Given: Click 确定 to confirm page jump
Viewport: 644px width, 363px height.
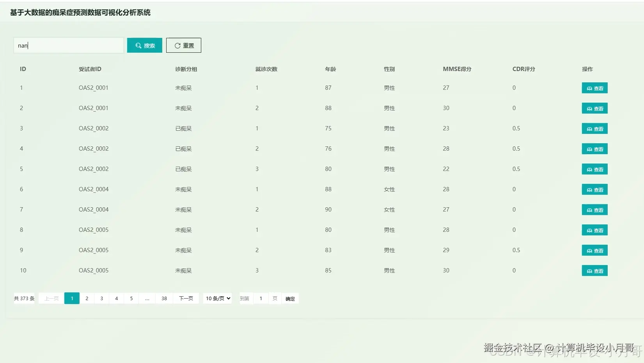Looking at the screenshot, I should coord(290,299).
